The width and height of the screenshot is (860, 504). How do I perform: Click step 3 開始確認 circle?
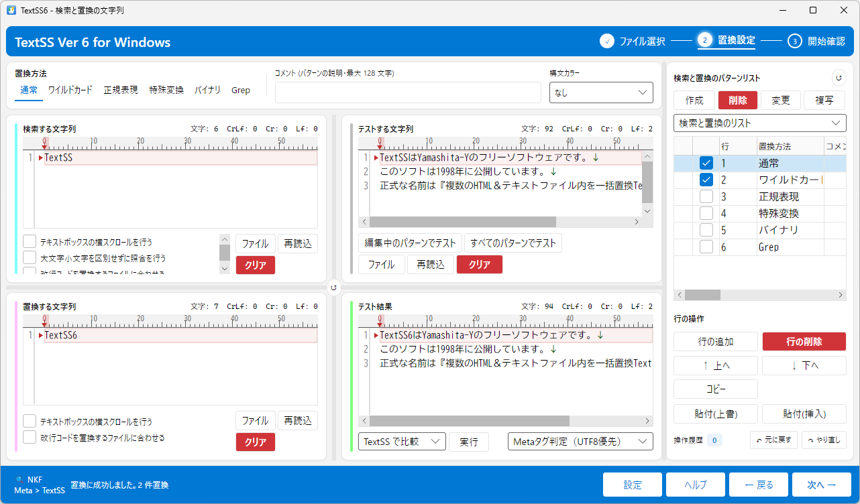(795, 41)
